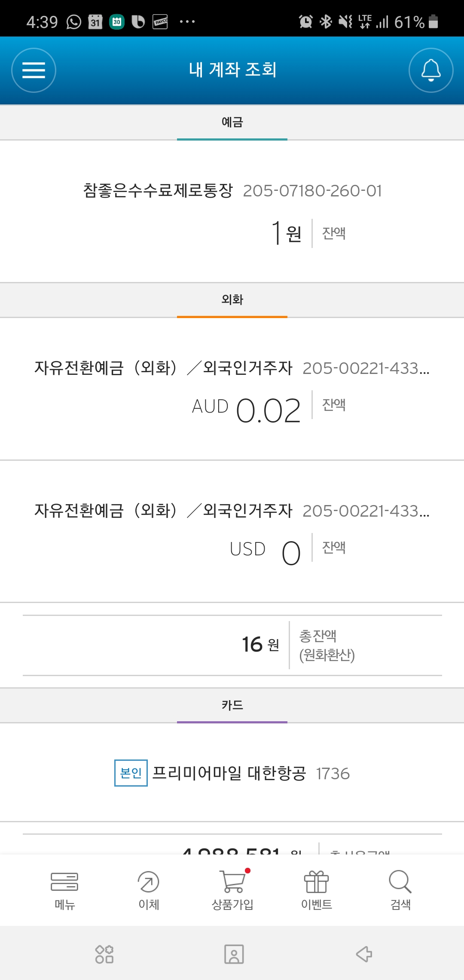Select the 외화 section tab
This screenshot has width=464, height=980.
click(232, 300)
